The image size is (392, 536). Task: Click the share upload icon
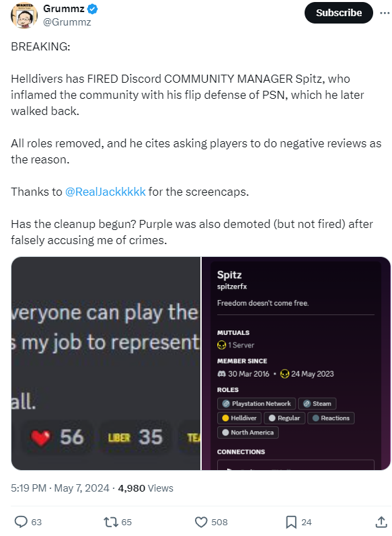tap(381, 522)
